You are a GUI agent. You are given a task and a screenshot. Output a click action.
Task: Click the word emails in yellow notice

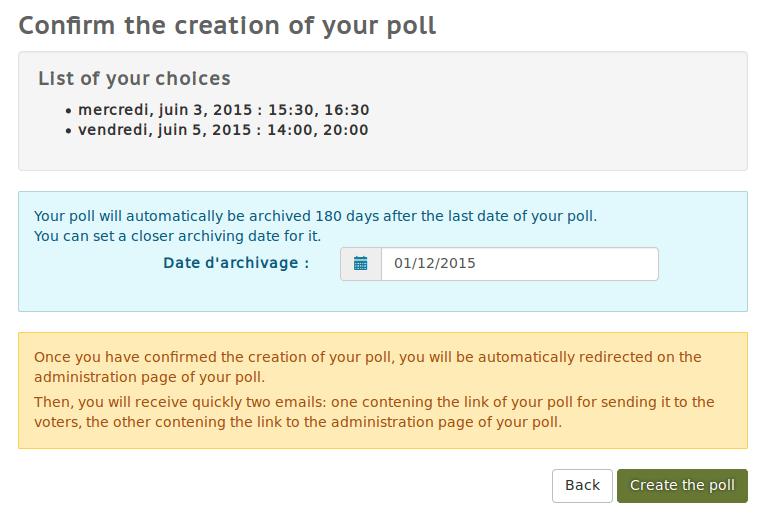coord(300,402)
